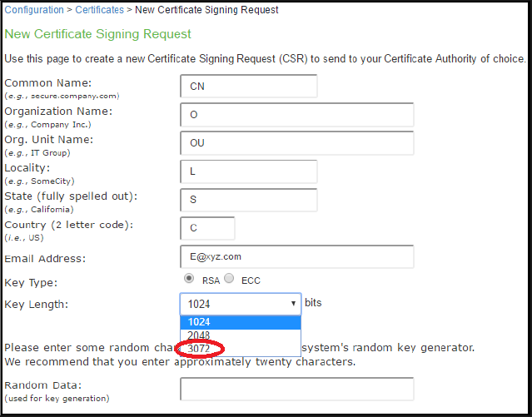Image resolution: width=532 pixels, height=417 pixels.
Task: Click the Email Address input box
Action: (x=296, y=256)
